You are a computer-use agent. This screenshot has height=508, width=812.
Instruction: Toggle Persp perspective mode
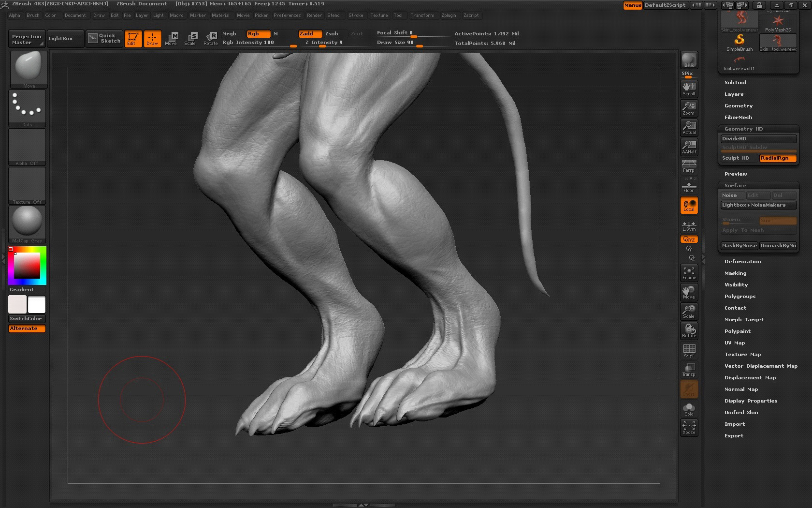coord(689,166)
